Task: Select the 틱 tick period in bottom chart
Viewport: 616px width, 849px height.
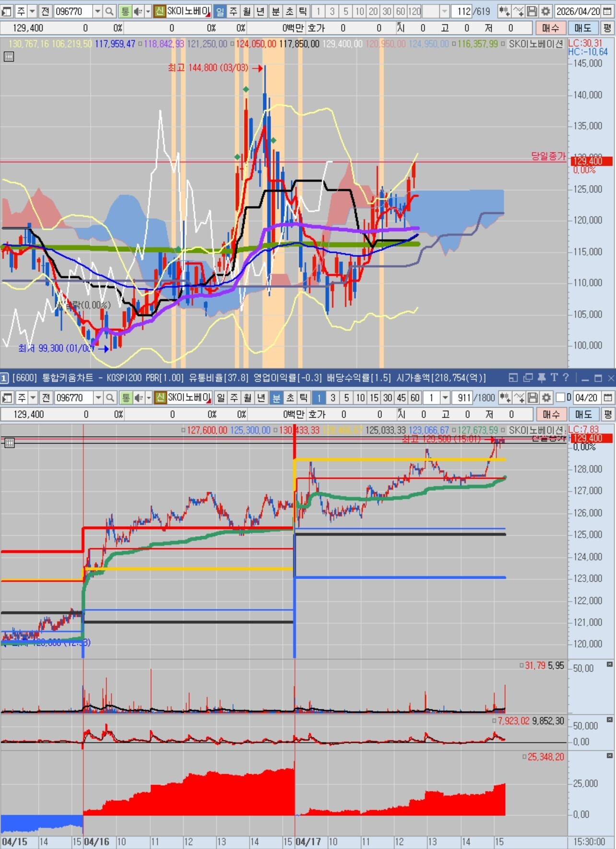Action: 304,398
